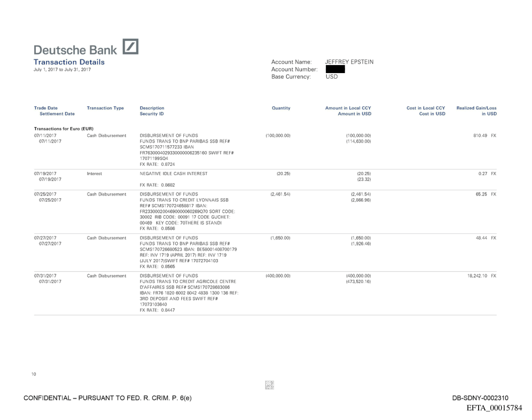The width and height of the screenshot is (532, 420).
Task: Select the Transaction Type column header
Action: [x=106, y=108]
